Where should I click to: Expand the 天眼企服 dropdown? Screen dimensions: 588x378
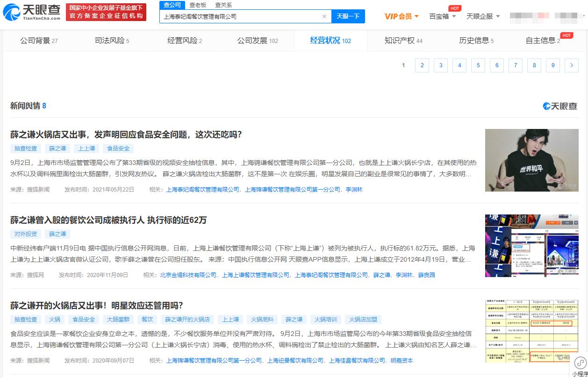coord(483,16)
